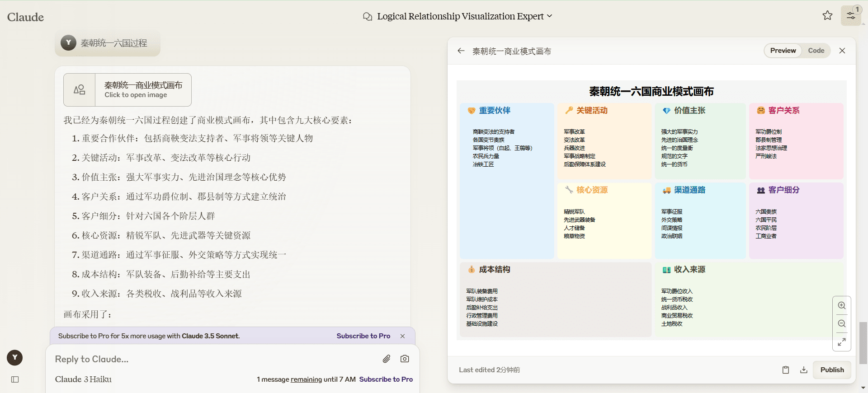868x393 pixels.
Task: Toggle the sidebar panel icon
Action: 15,379
